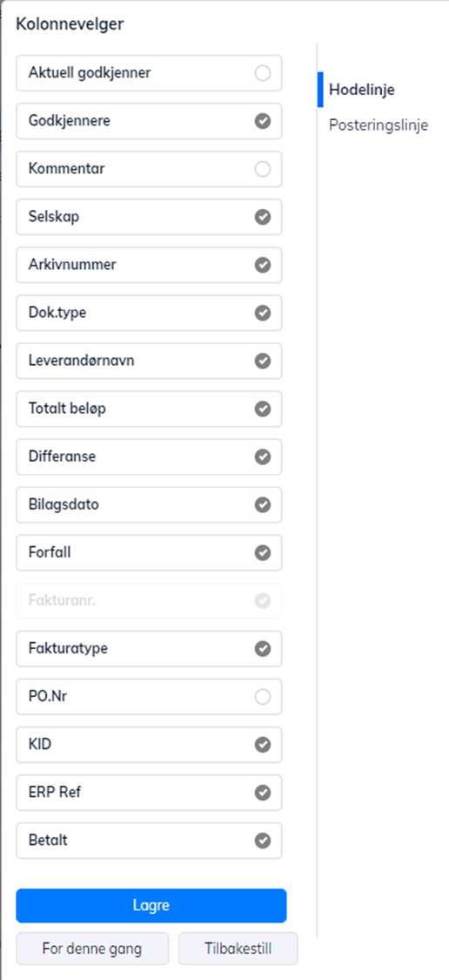Click the Totalt beløp checkmark icon
The image size is (449, 980).
pos(263,409)
